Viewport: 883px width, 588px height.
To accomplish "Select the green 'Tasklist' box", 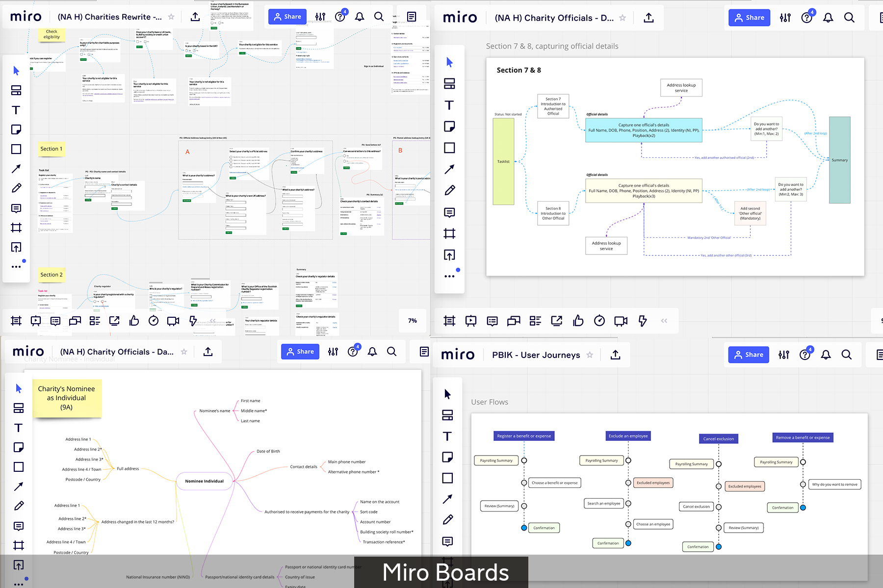I will click(503, 161).
